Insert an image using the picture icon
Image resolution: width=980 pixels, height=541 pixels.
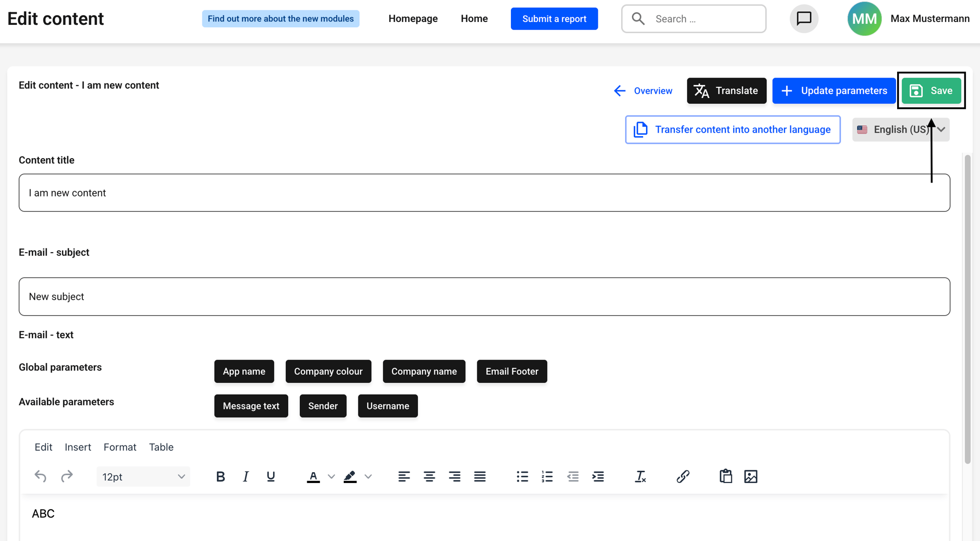pyautogui.click(x=751, y=477)
